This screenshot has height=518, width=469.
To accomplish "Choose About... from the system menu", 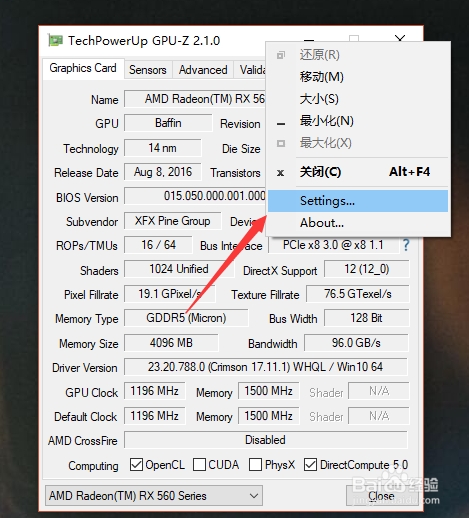I will [358, 223].
